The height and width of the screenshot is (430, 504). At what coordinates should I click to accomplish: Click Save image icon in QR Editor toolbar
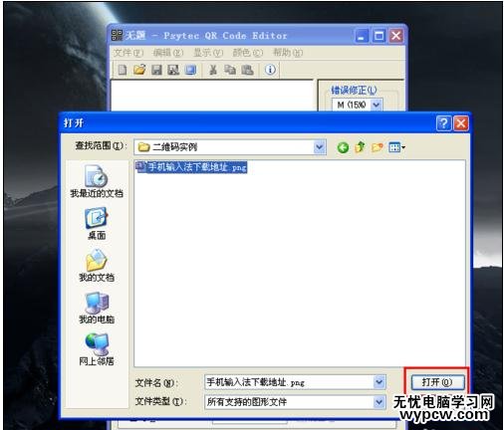[x=173, y=70]
